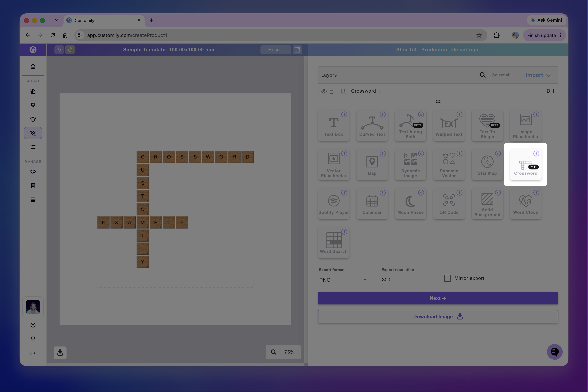This screenshot has height=392, width=588.
Task: Switch to the Customily browser tab
Action: click(104, 21)
